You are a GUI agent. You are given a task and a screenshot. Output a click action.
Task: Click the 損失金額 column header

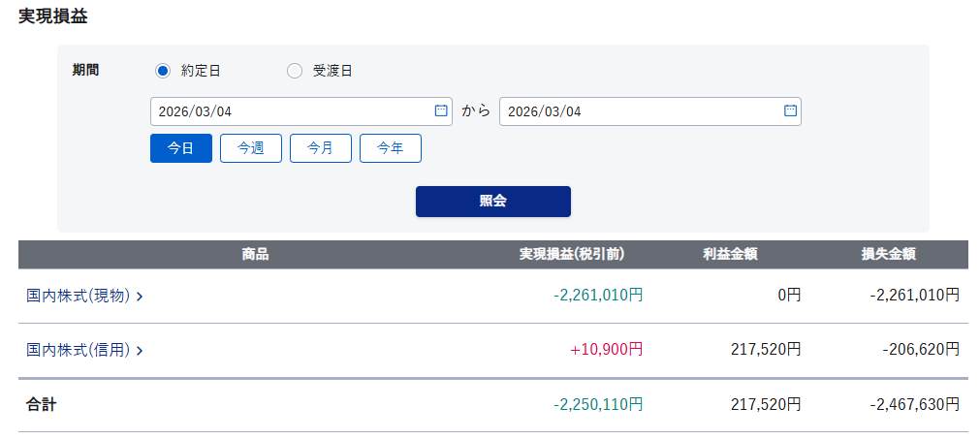[x=889, y=255]
